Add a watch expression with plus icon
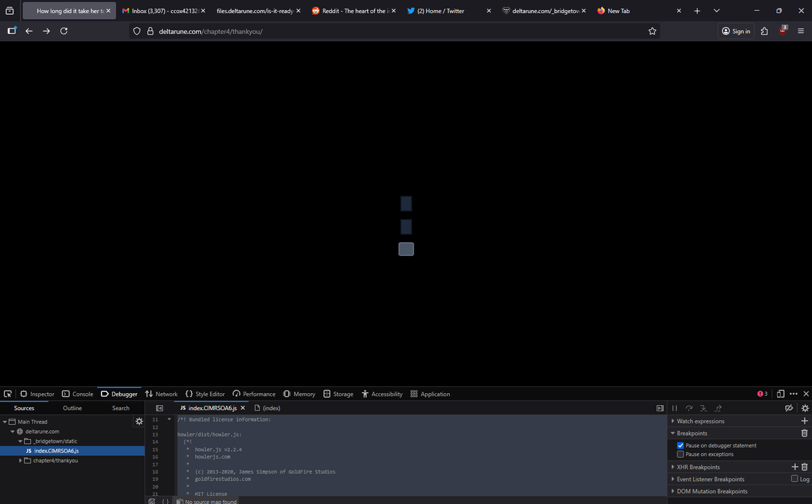This screenshot has width=812, height=504. 805,421
